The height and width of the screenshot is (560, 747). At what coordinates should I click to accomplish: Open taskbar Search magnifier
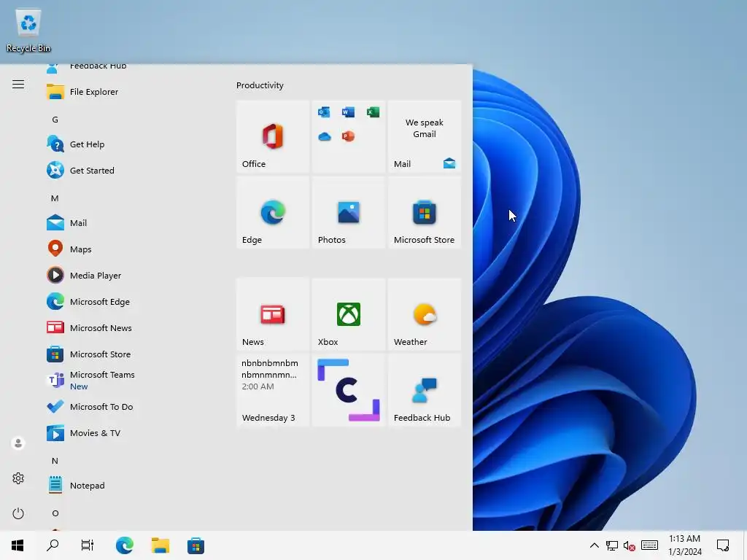point(53,545)
